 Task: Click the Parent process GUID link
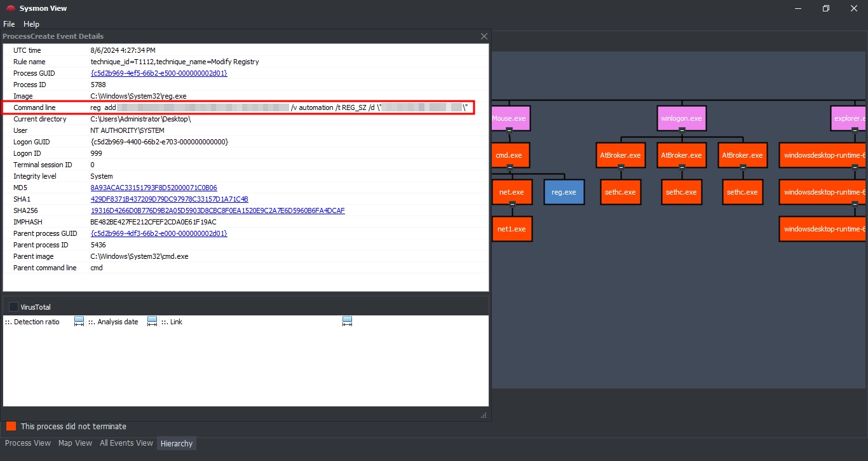[159, 233]
